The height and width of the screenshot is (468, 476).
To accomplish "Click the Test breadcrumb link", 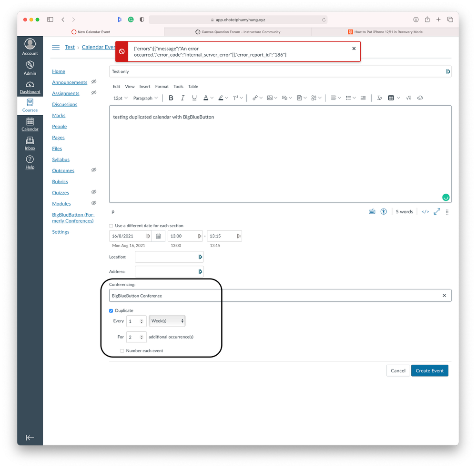I will pyautogui.click(x=70, y=47).
